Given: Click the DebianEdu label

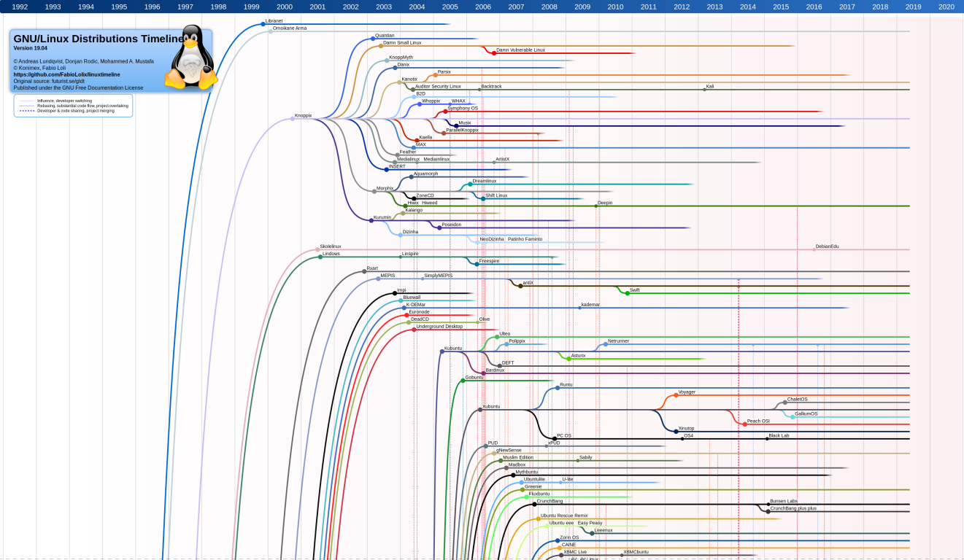Looking at the screenshot, I should click(827, 246).
